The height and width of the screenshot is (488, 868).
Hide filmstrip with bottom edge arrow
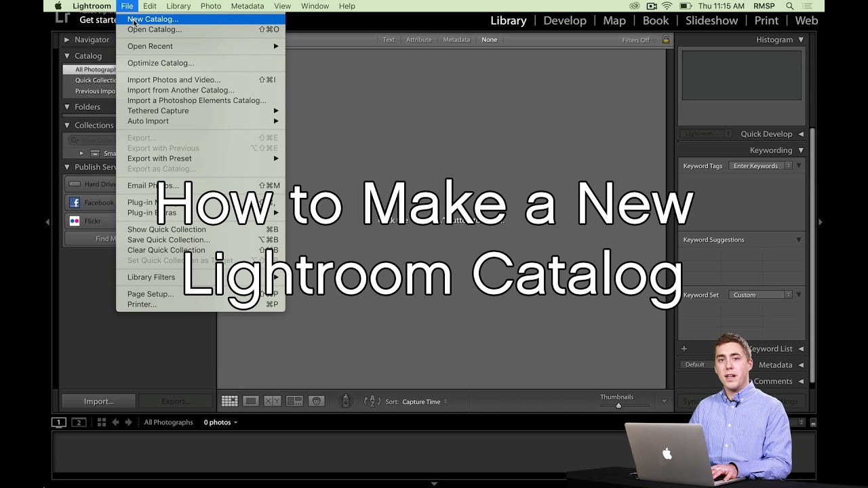pyautogui.click(x=434, y=483)
